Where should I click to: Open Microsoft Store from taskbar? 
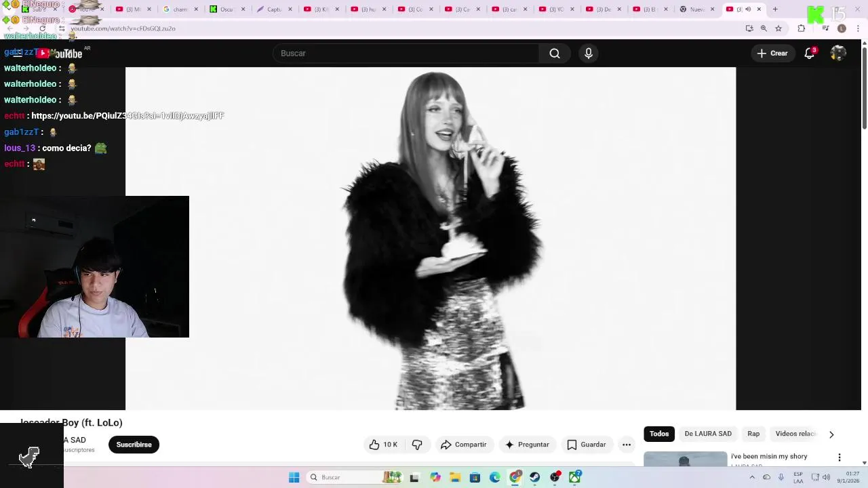[475, 477]
